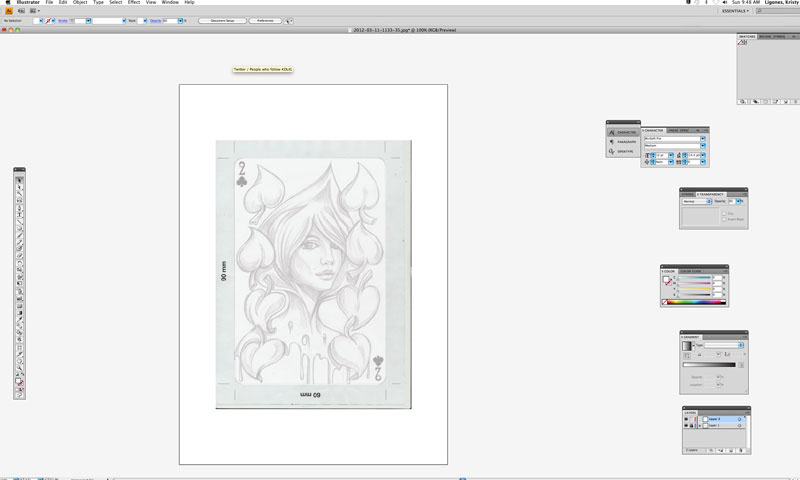
Task: Open the Arrange Documents icon dropdown
Action: [35, 11]
